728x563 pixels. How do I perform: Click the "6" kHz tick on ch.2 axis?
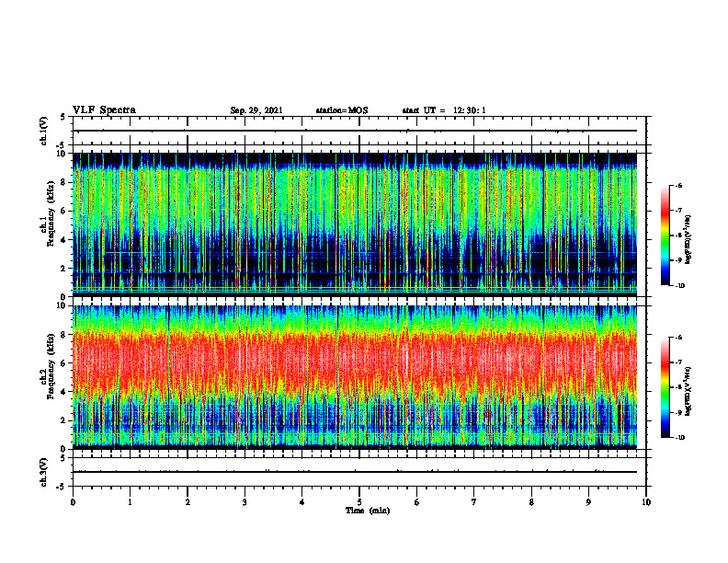64,363
